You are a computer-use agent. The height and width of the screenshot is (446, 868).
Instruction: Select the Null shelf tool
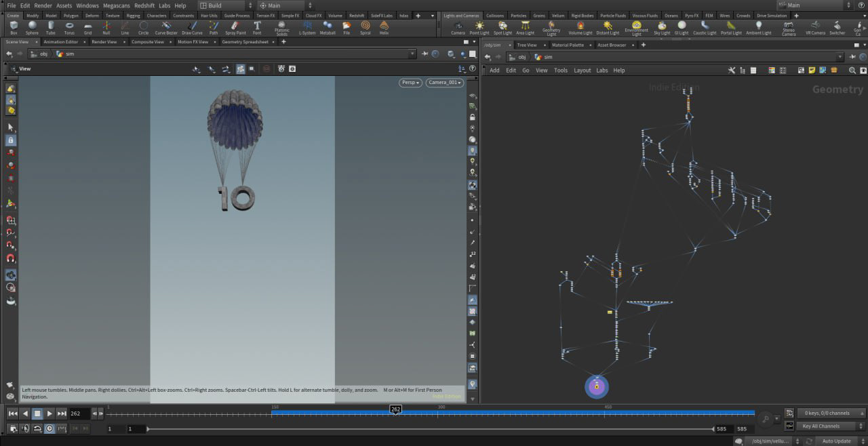point(106,27)
